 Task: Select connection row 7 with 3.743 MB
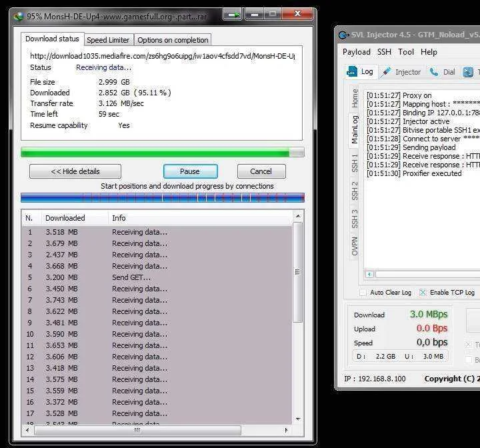pos(157,300)
